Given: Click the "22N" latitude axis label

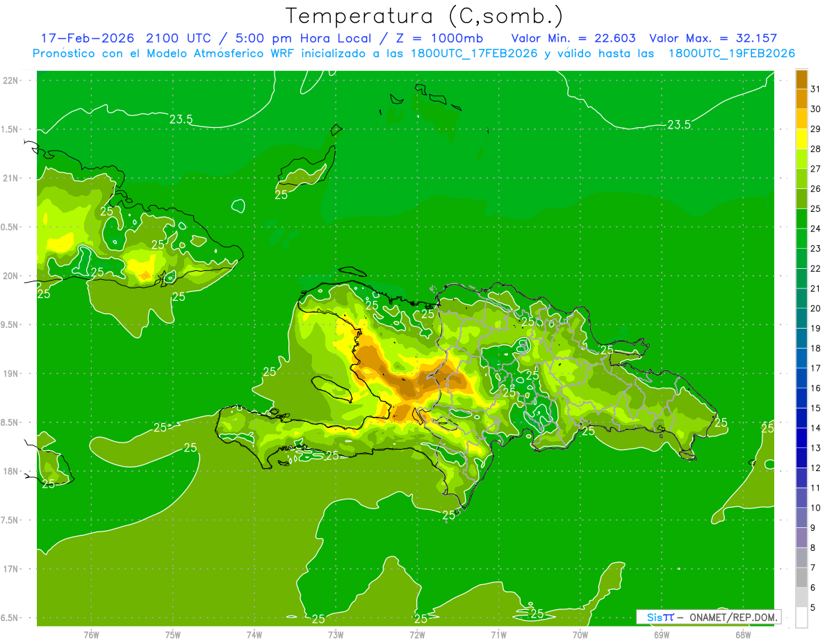Looking at the screenshot, I should [11, 81].
